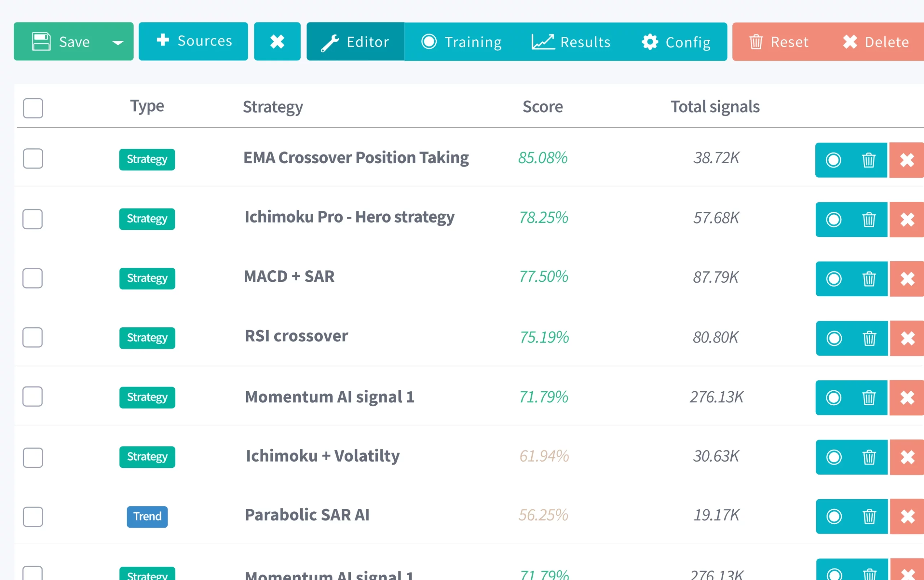Tick the checkbox for EMA Crossover Position Taking
The image size is (924, 580).
pyautogui.click(x=32, y=158)
